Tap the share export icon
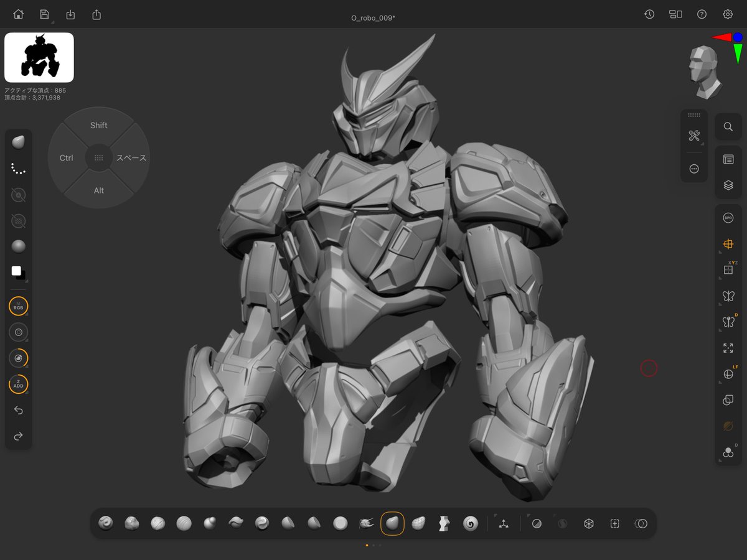 click(x=96, y=14)
